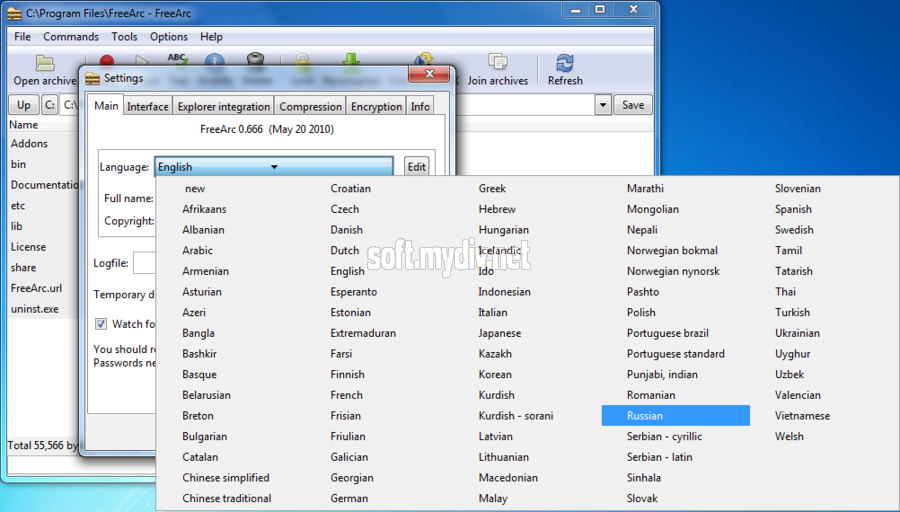Select Vietnamese language option
Image resolution: width=900 pixels, height=512 pixels.
(802, 416)
